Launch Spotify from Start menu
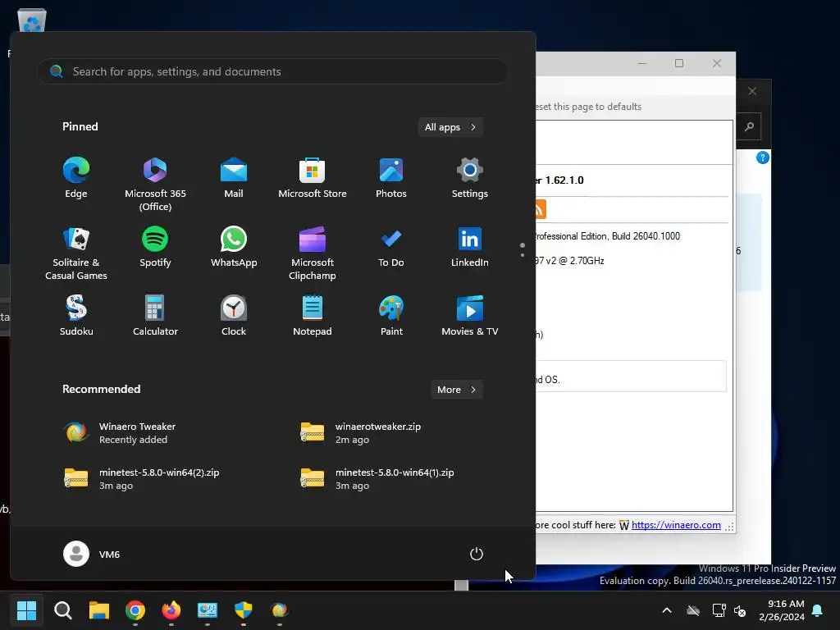840x630 pixels. [x=155, y=248]
